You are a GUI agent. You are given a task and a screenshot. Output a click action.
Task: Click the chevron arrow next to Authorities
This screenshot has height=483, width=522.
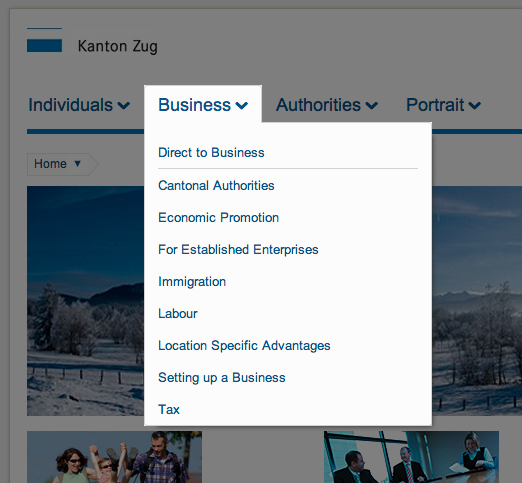pyautogui.click(x=372, y=106)
